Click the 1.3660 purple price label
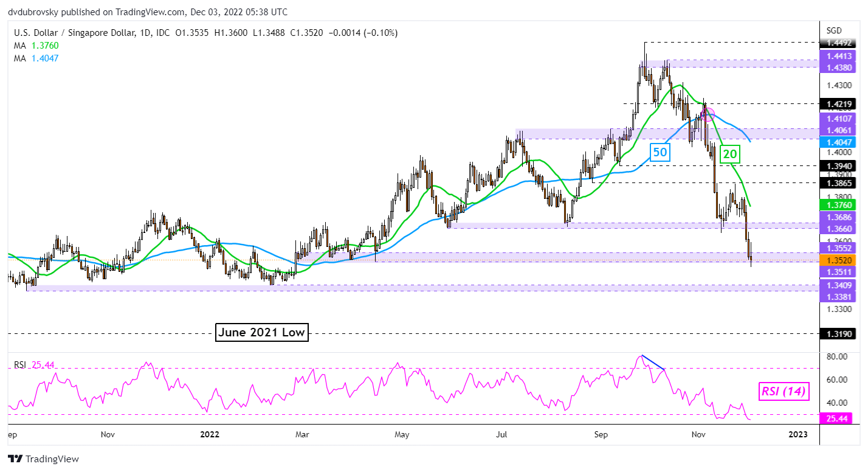Screen dimensions: 868x472 838,229
